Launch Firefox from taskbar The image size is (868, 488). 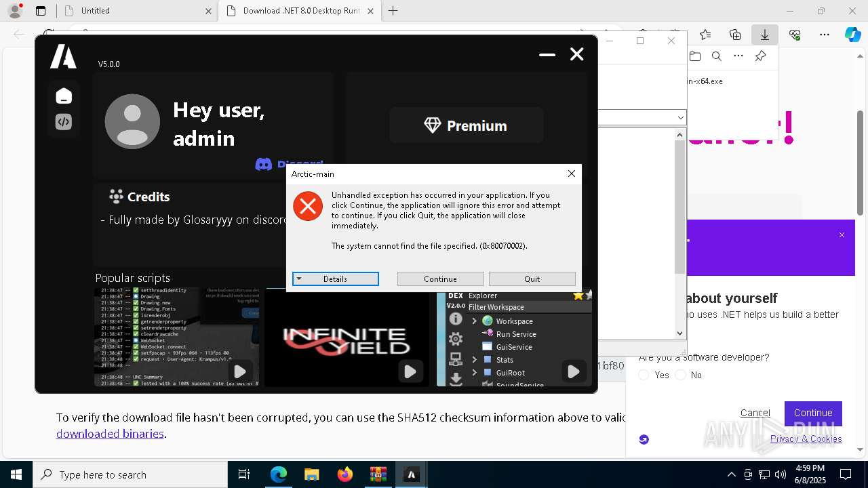[345, 474]
